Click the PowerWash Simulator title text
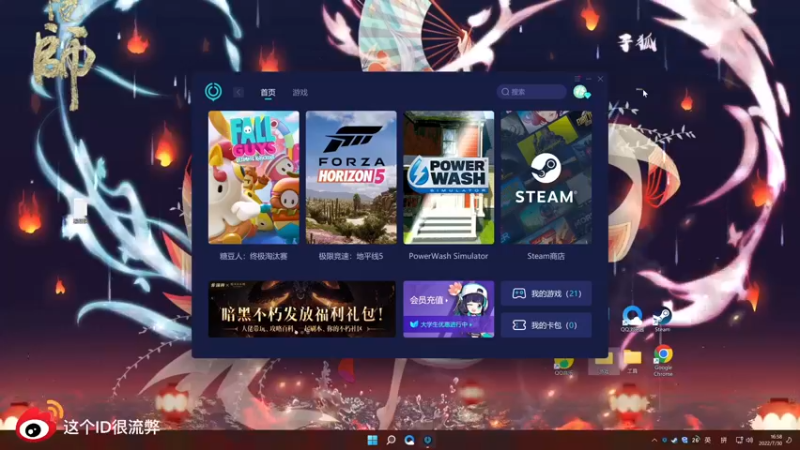The image size is (800, 450). tap(448, 256)
